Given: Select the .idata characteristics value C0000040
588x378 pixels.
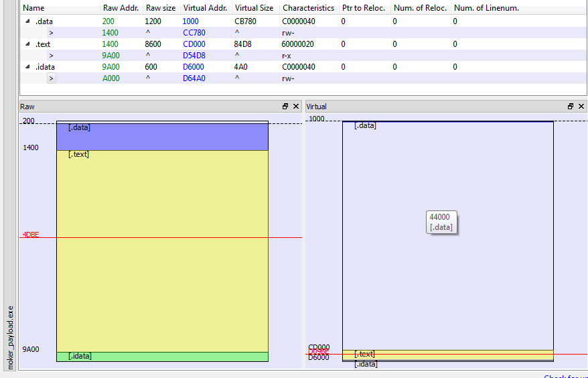Looking at the screenshot, I should tap(299, 67).
